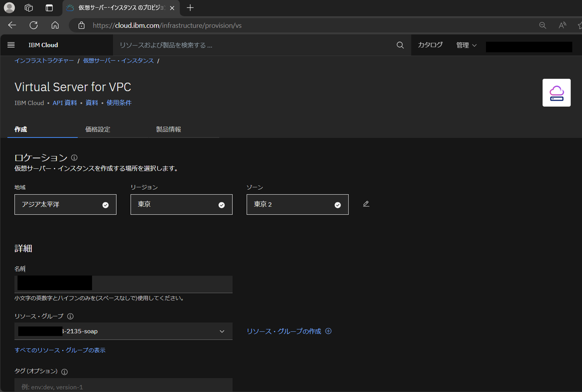Image resolution: width=582 pixels, height=392 pixels.
Task: Click the カタログ header menu item
Action: pos(430,45)
